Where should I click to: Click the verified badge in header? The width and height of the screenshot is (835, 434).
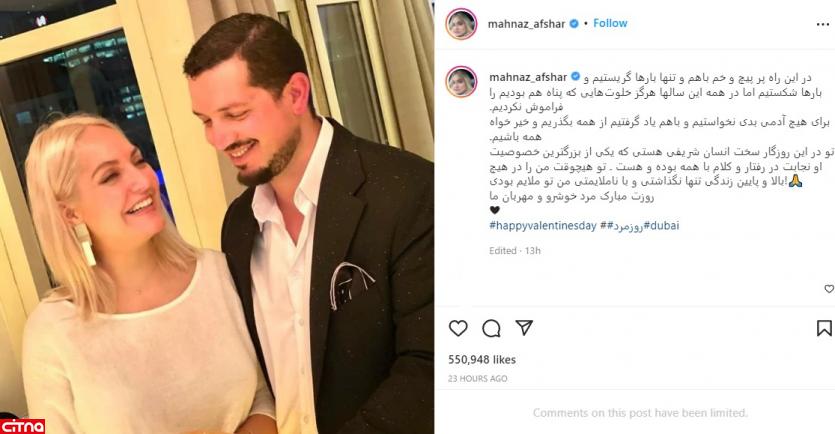coord(574,23)
